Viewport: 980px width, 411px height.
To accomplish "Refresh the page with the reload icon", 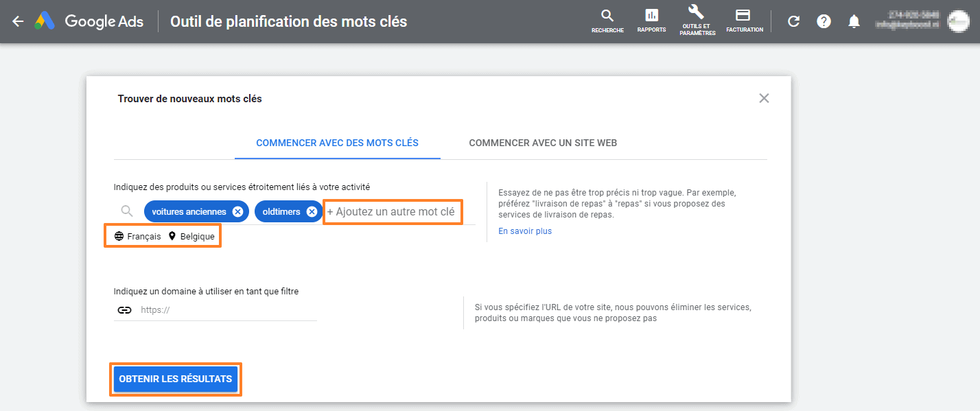I will pos(793,21).
